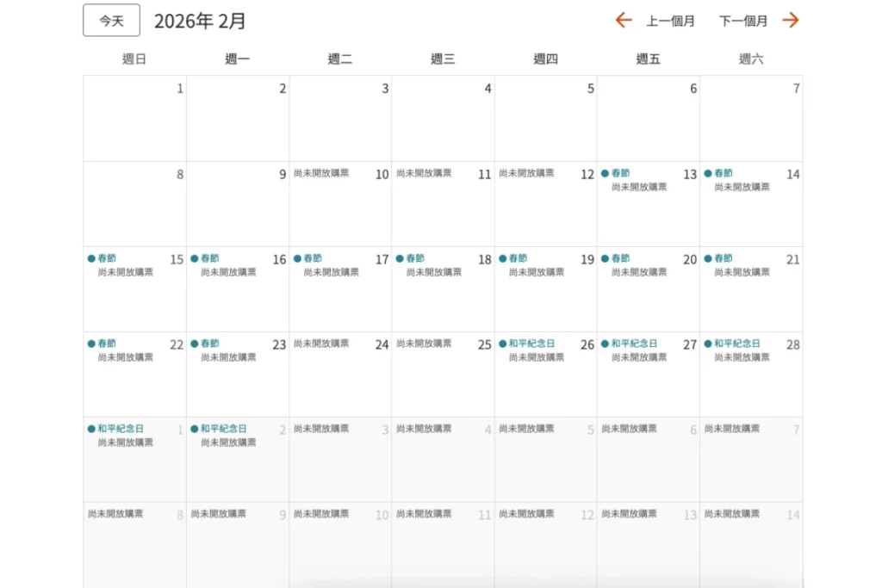Open the 和平紀念日 event on February 27
The width and height of the screenshot is (882, 588).
point(632,343)
